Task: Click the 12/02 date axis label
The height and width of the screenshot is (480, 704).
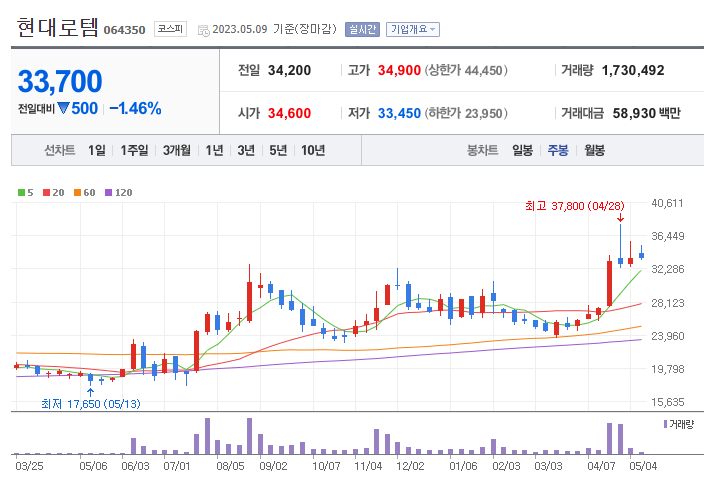Action: (410, 466)
